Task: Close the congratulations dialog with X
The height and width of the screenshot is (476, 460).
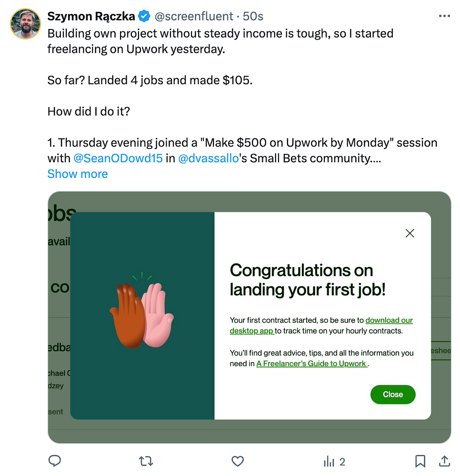Action: (410, 233)
